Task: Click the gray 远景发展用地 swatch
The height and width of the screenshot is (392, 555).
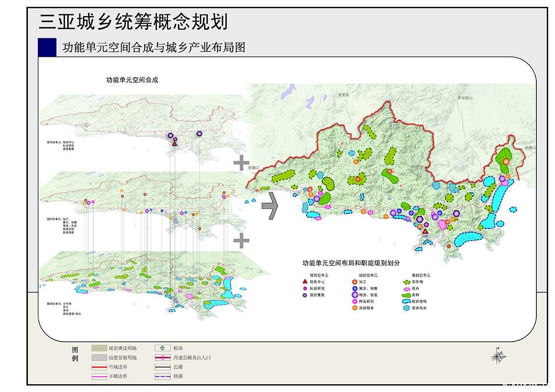Action: tap(99, 358)
